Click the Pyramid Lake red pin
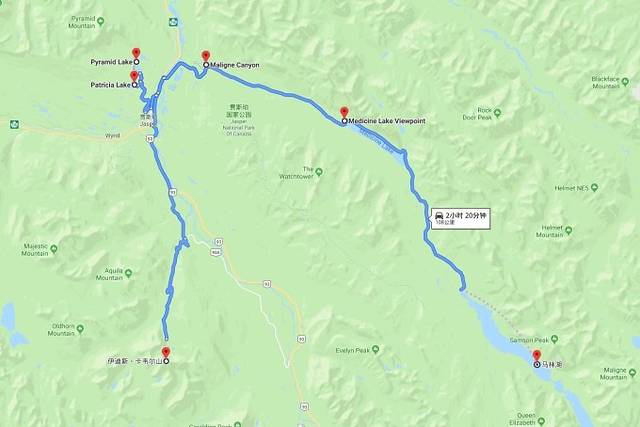Screen dimensions: 640x427 [136, 53]
